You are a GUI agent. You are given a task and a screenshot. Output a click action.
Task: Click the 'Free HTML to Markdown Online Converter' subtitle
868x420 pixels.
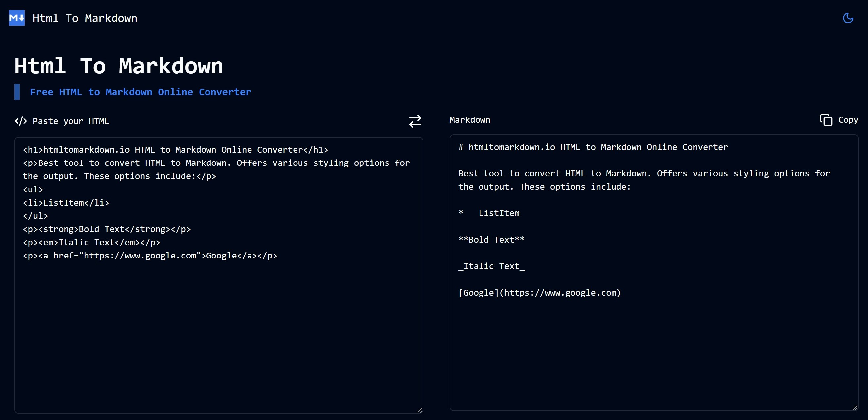[x=141, y=92]
